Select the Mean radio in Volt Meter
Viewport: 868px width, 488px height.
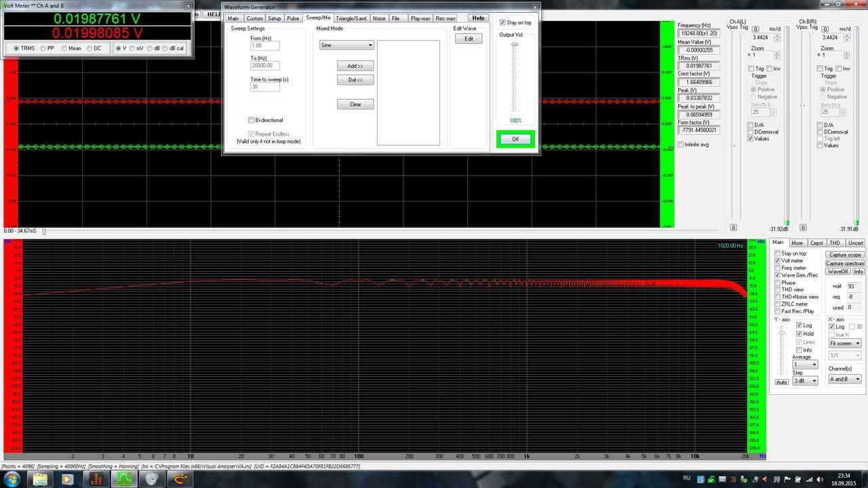(x=64, y=48)
